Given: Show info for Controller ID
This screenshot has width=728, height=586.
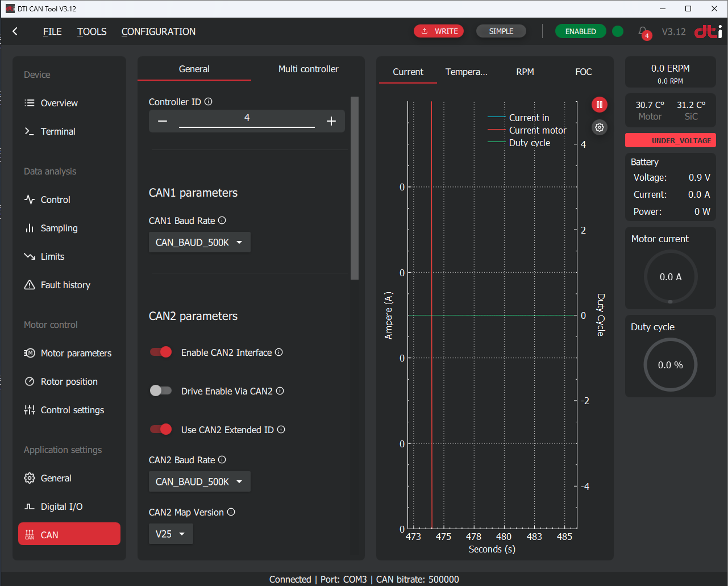Looking at the screenshot, I should tap(209, 102).
